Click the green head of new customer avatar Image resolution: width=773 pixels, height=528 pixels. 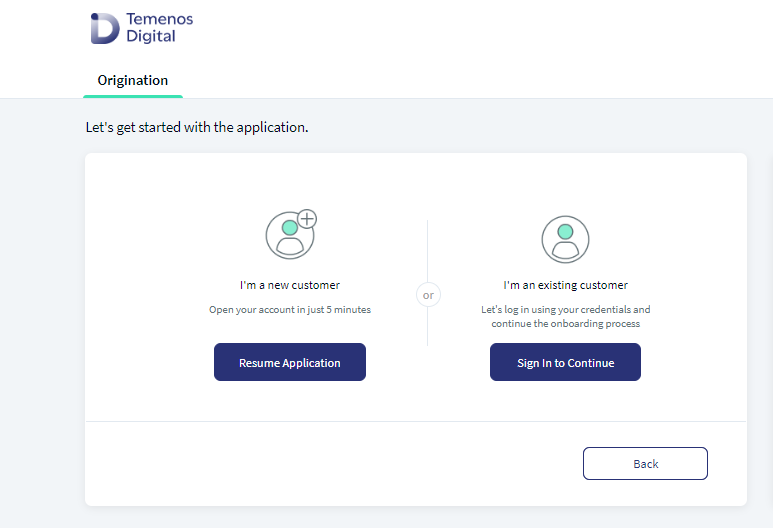coord(290,227)
